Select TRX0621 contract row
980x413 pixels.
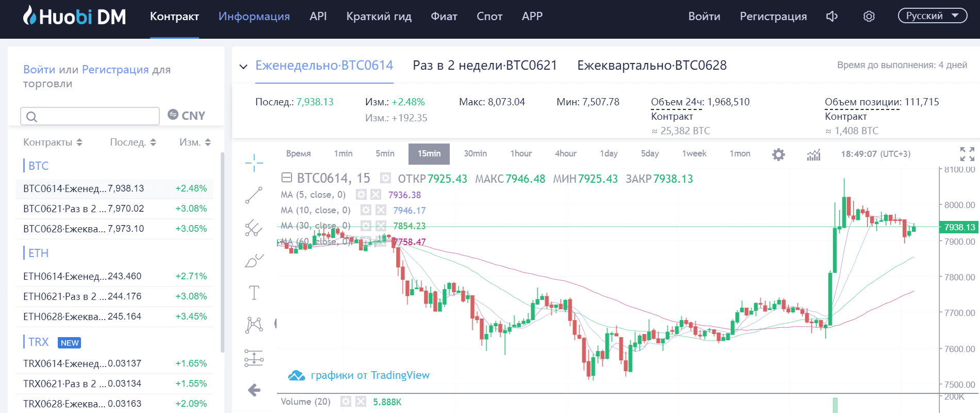[115, 384]
